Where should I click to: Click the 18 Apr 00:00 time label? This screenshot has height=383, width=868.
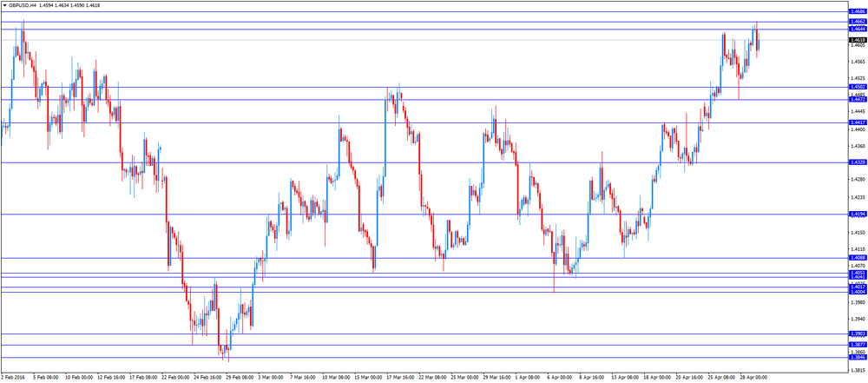pos(659,378)
